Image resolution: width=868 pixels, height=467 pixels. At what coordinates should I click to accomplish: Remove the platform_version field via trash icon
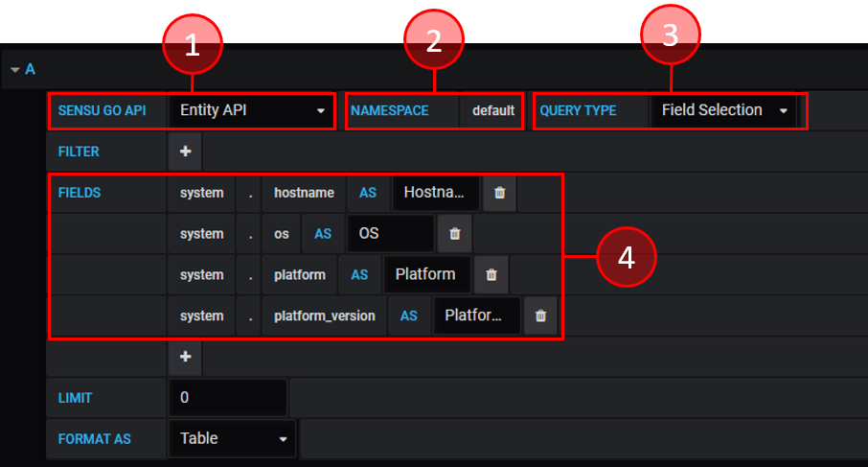pyautogui.click(x=540, y=315)
